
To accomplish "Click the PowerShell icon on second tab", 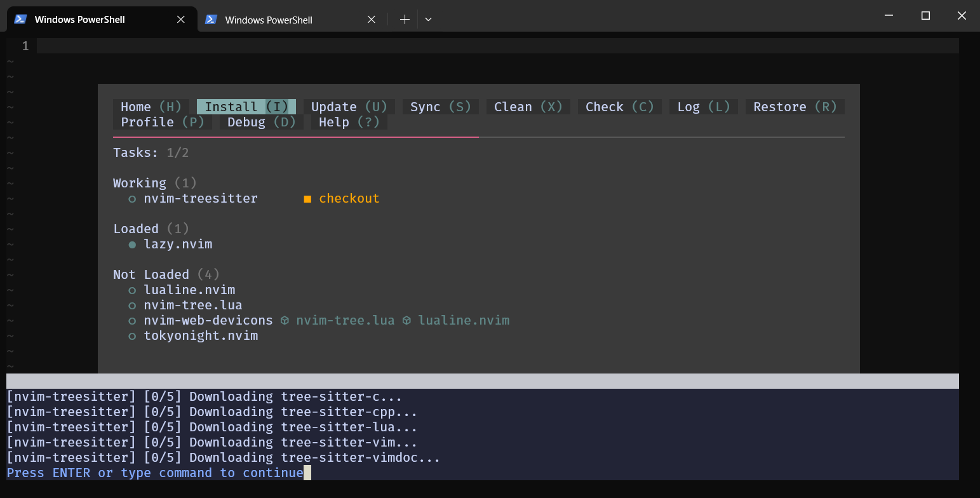I will [211, 20].
